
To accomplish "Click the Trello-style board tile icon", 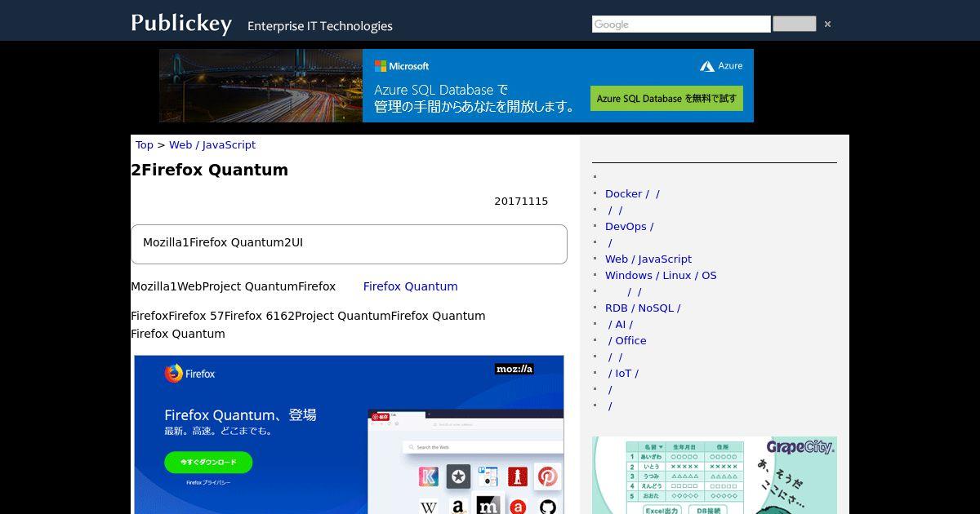I will tap(488, 476).
